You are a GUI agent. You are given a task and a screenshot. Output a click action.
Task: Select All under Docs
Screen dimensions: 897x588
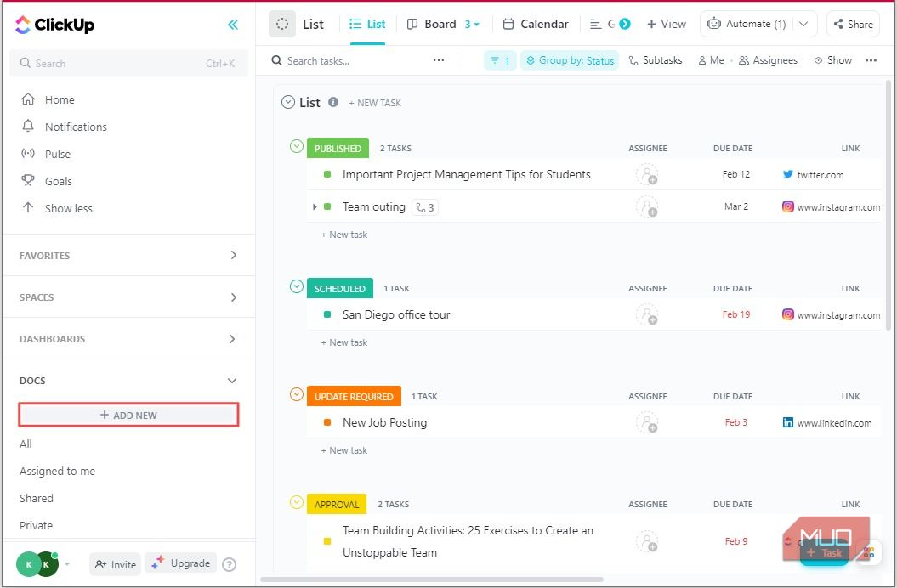click(26, 444)
